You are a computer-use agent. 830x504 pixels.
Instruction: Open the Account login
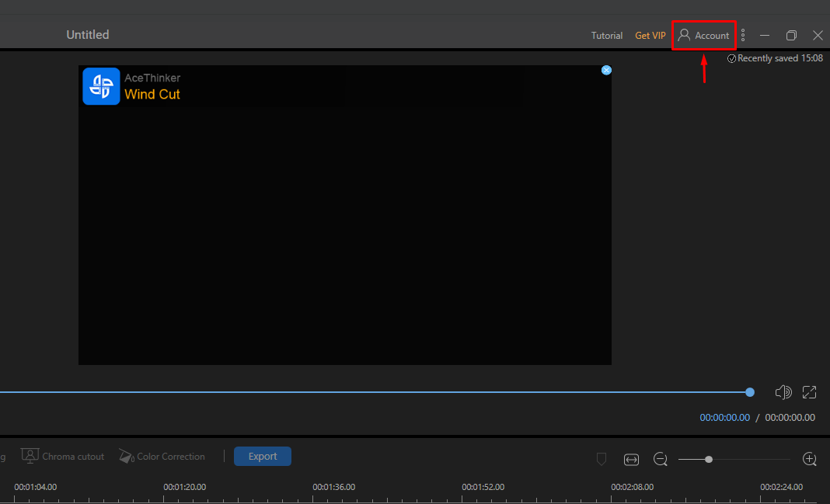pos(703,36)
